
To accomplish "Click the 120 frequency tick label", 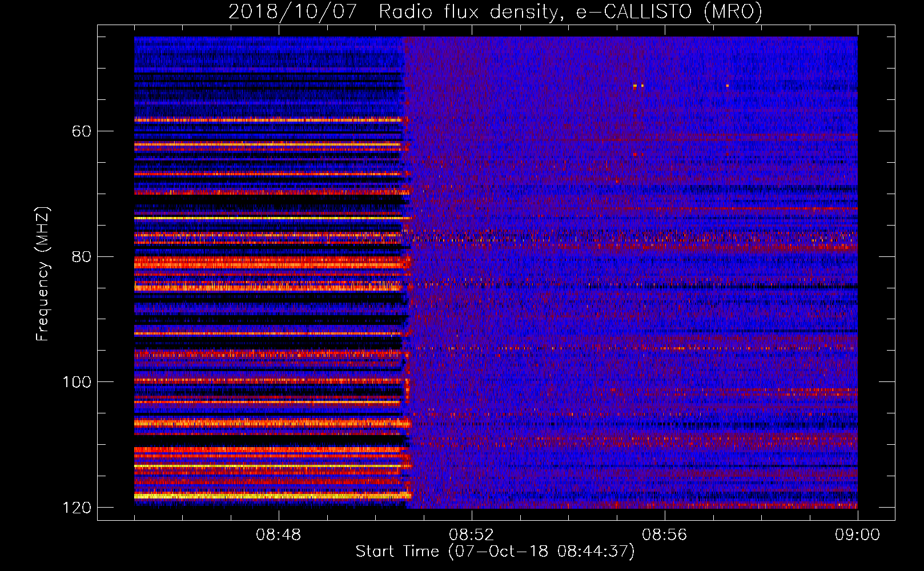I will 77,508.
